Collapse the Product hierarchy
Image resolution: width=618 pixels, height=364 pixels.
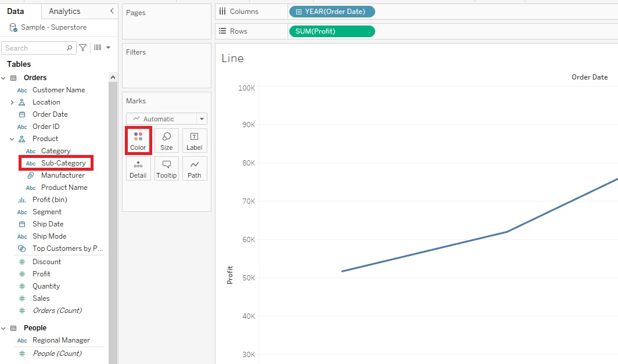12,139
